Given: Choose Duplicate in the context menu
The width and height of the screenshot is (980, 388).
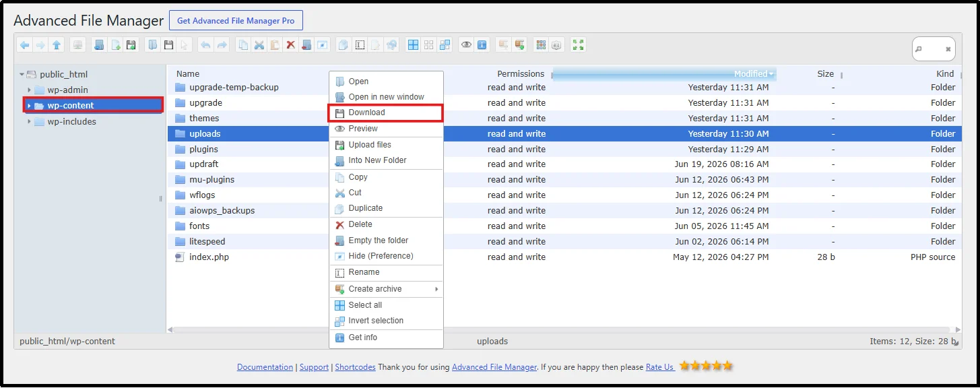Looking at the screenshot, I should point(386,208).
